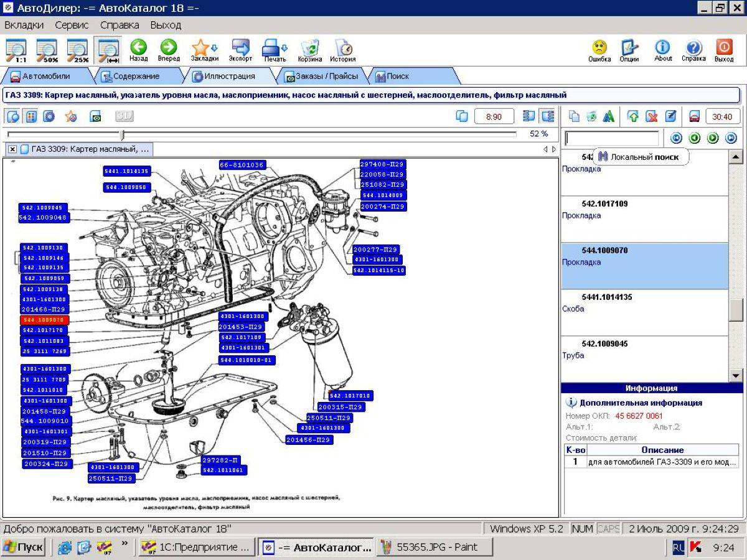
Task: Set zoom to 50% scale icon
Action: tap(47, 50)
